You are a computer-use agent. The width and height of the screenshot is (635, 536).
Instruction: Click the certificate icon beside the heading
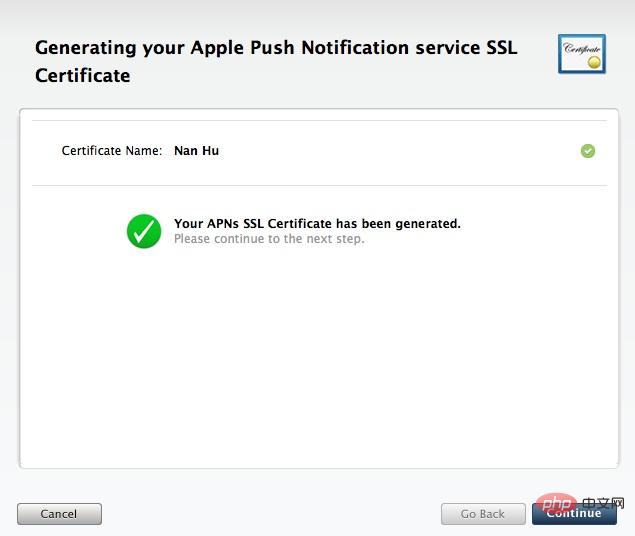[582, 54]
